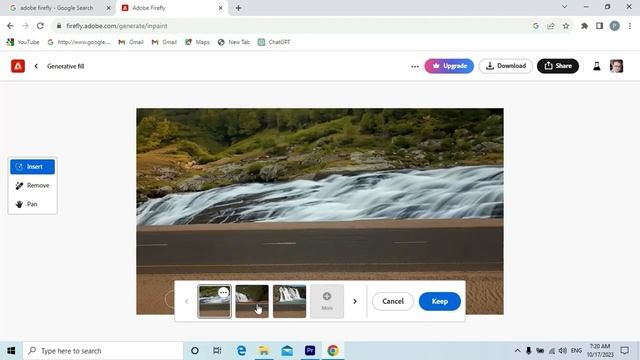This screenshot has width=640, height=360.
Task: Open the New Tab bookmark
Action: 233,42
